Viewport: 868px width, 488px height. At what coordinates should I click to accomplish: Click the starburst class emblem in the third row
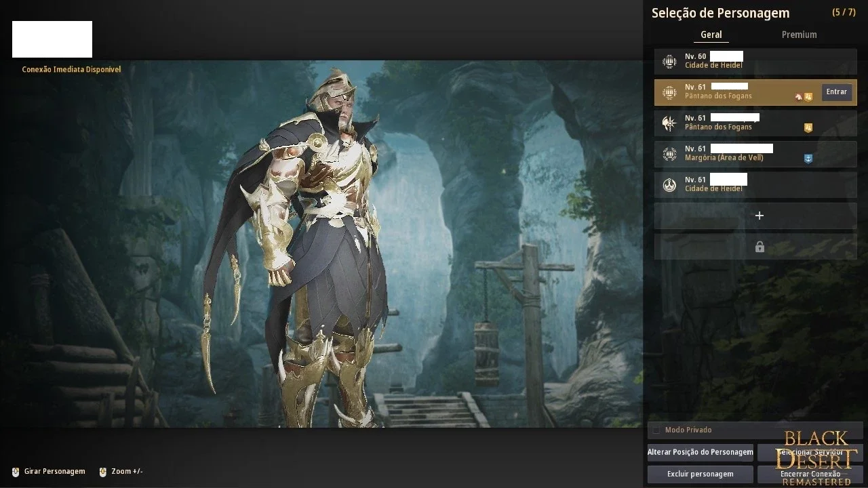click(x=669, y=123)
